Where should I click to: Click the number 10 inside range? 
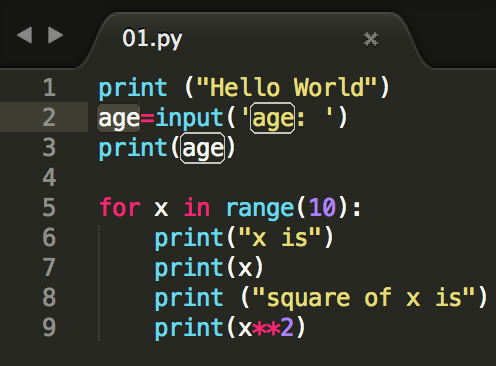tap(322, 207)
